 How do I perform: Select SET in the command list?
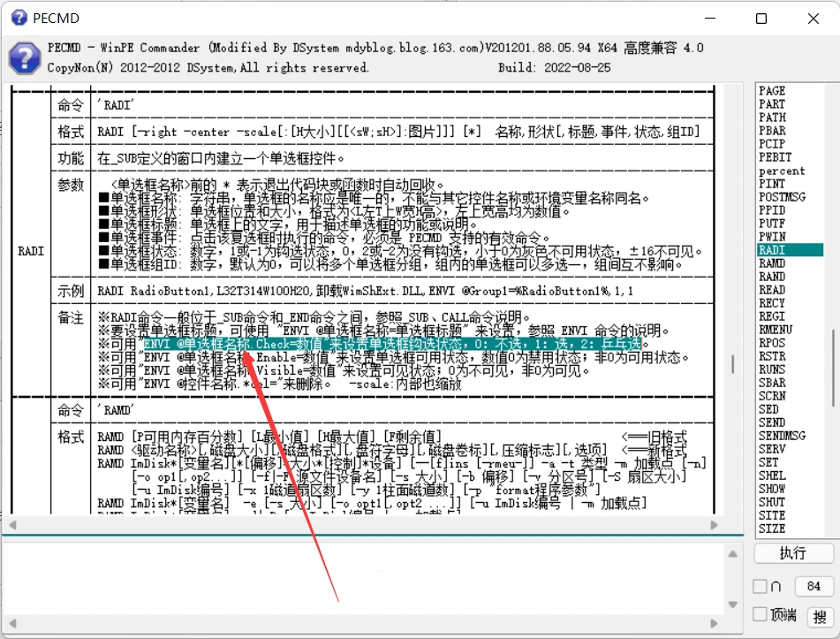click(x=768, y=462)
